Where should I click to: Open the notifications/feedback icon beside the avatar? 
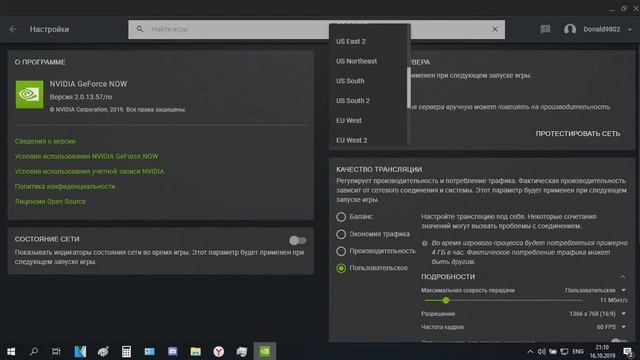point(545,29)
